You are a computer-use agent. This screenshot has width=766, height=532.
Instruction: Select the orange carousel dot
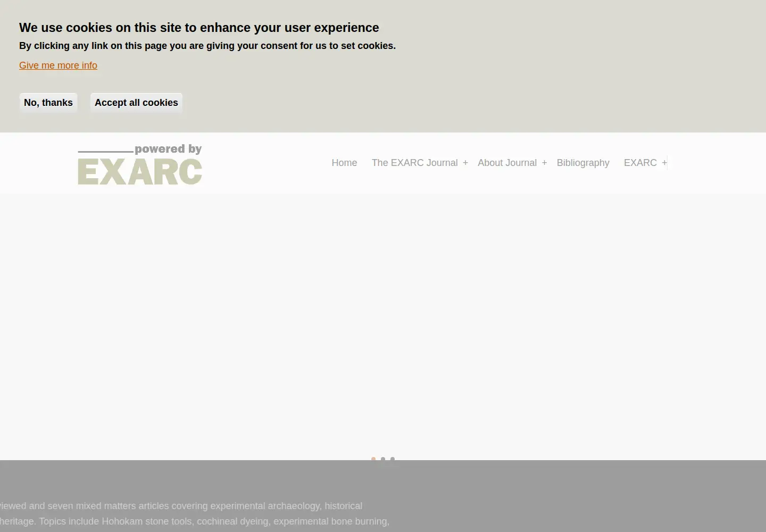tap(373, 459)
